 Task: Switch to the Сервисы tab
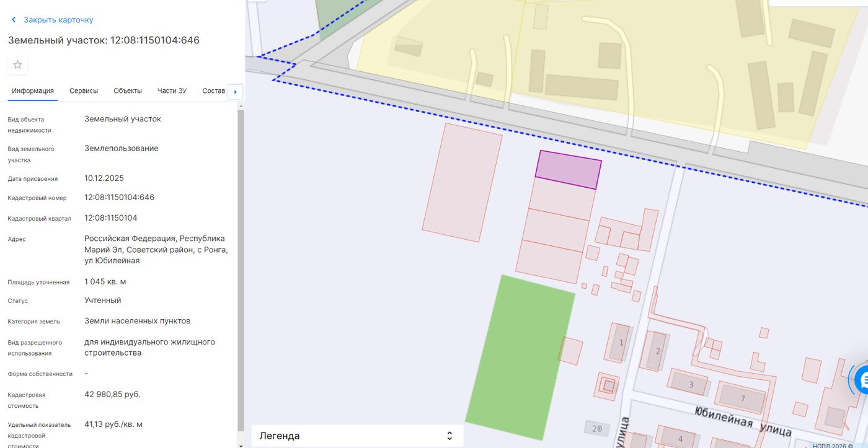tap(84, 91)
